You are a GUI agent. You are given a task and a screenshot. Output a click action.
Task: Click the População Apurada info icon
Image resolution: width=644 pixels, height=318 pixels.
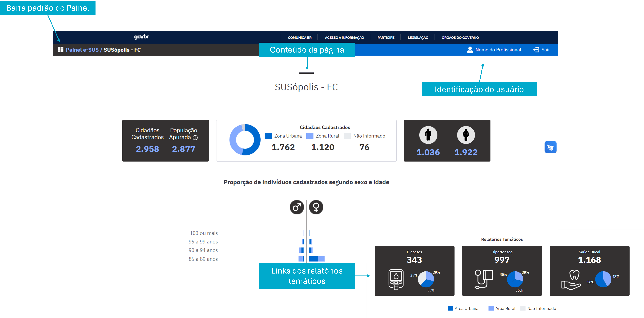pyautogui.click(x=195, y=138)
